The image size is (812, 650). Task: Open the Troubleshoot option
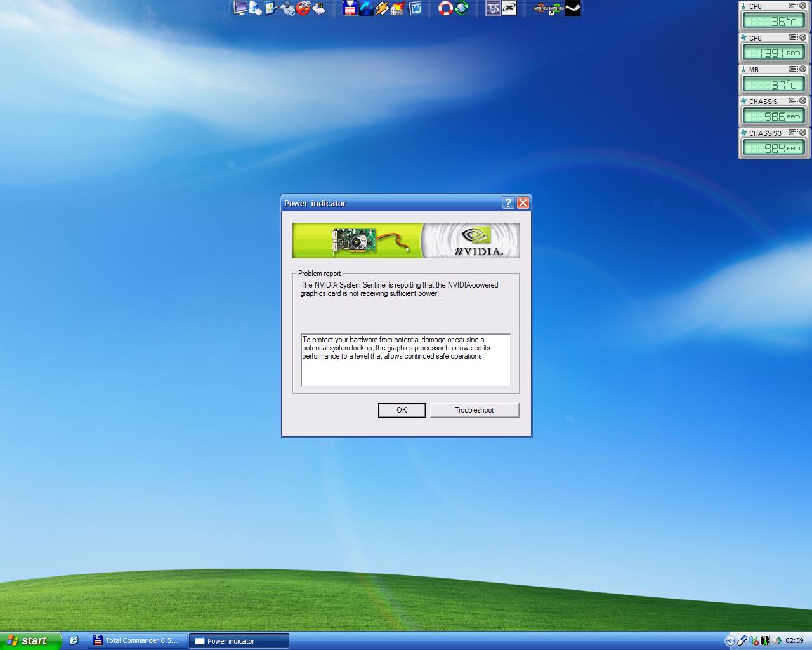click(x=475, y=410)
